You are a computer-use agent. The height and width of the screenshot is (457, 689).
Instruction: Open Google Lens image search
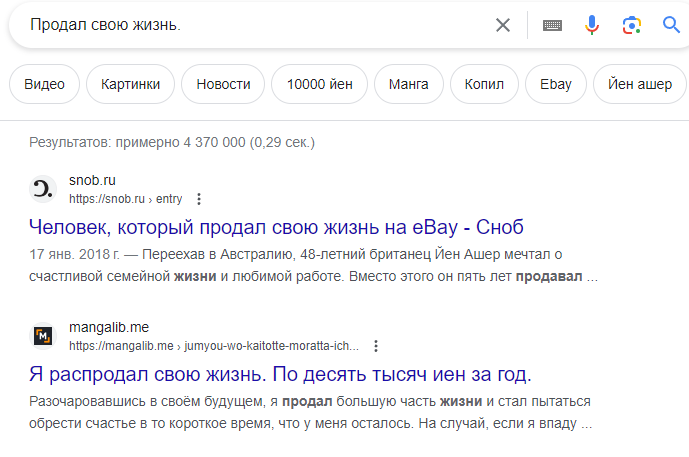pos(631,25)
